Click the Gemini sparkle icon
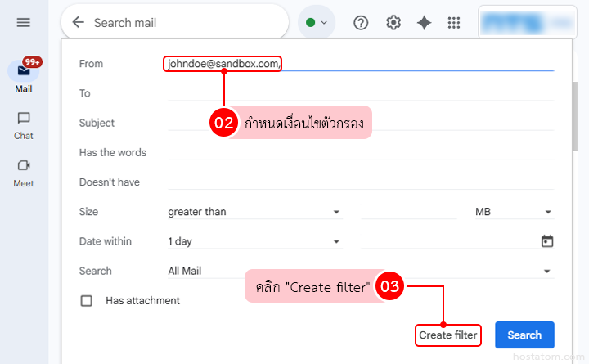 coord(424,23)
